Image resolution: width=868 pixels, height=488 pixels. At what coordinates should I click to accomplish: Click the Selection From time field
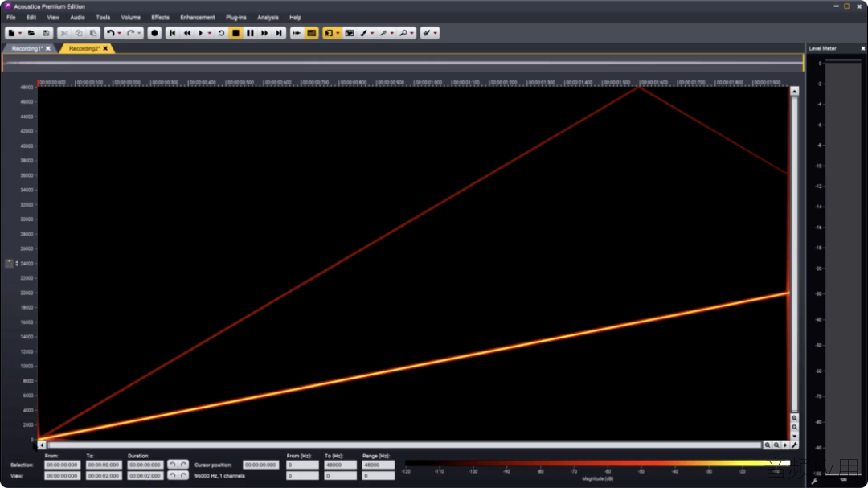(x=62, y=465)
